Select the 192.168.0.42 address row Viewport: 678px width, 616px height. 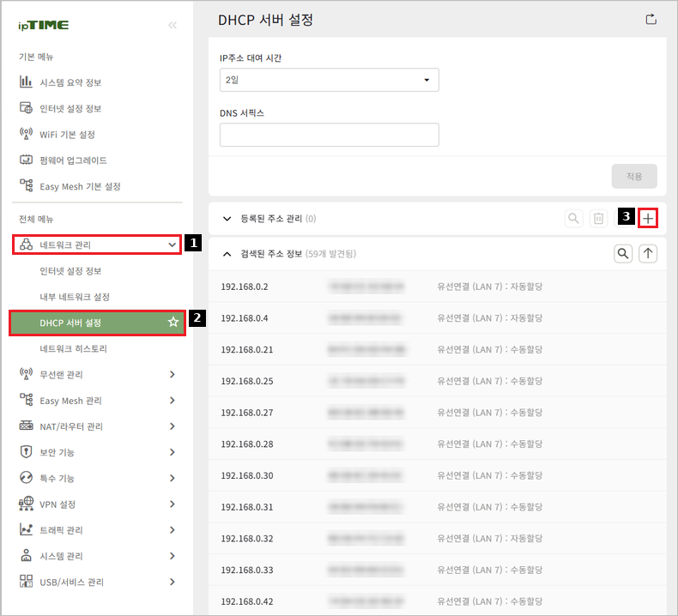pos(437,601)
